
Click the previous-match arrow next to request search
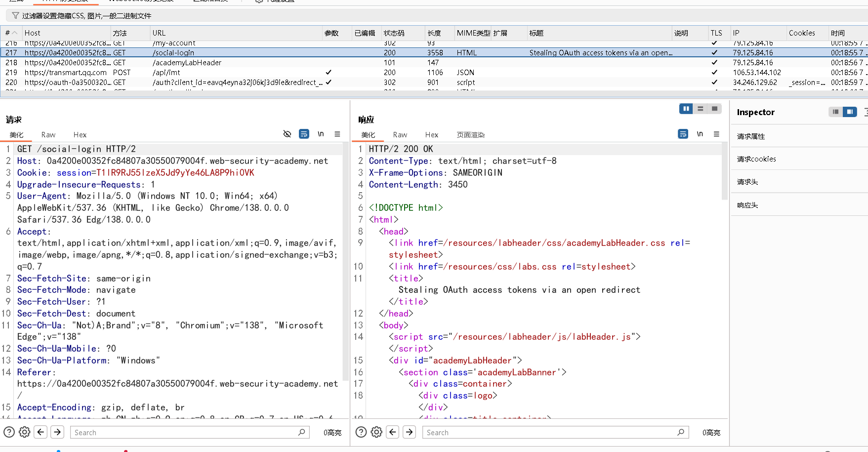coord(41,432)
